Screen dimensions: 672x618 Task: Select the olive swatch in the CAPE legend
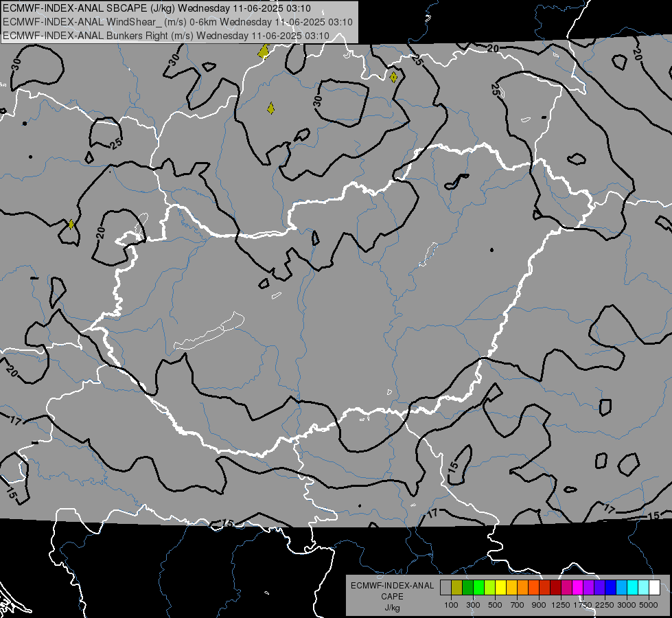click(x=457, y=588)
